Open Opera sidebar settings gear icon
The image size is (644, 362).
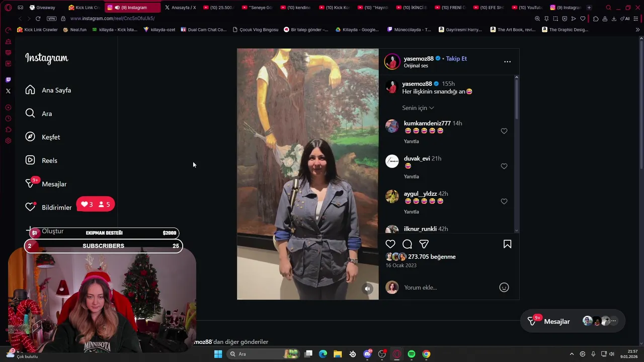point(8,141)
